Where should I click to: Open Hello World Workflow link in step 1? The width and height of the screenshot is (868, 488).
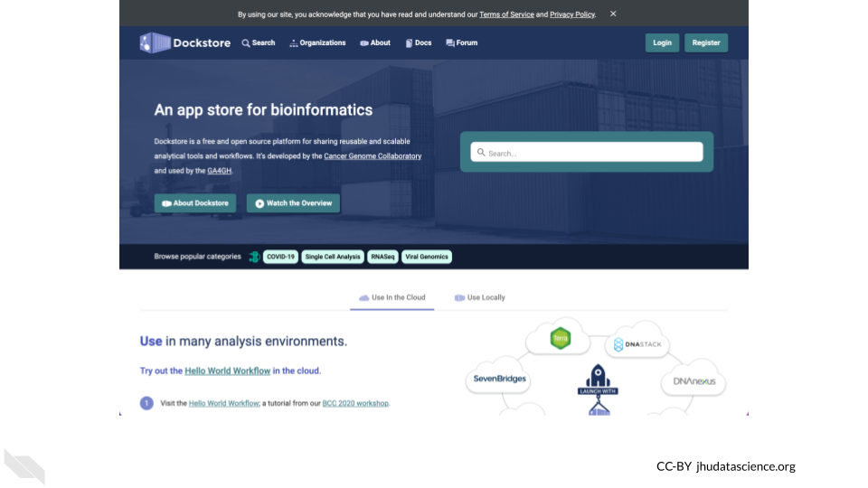click(x=223, y=403)
